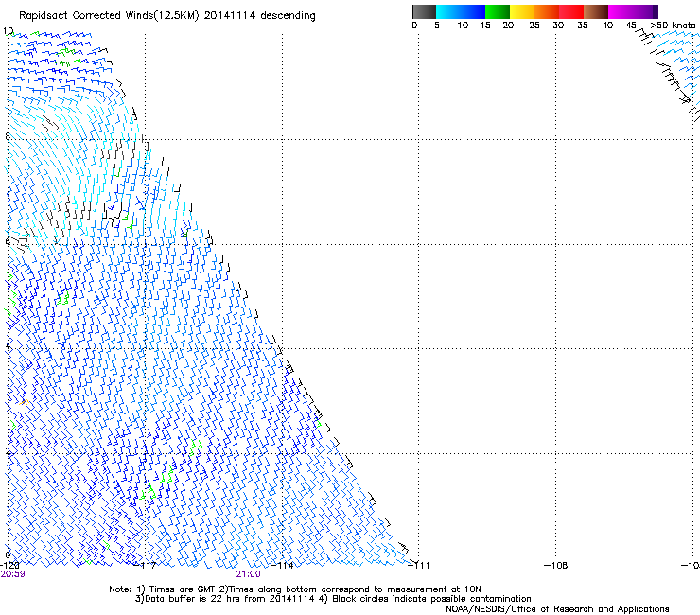Click the NOAA/NESDIS Office of Research credit
The height and width of the screenshot is (615, 700).
point(557,609)
